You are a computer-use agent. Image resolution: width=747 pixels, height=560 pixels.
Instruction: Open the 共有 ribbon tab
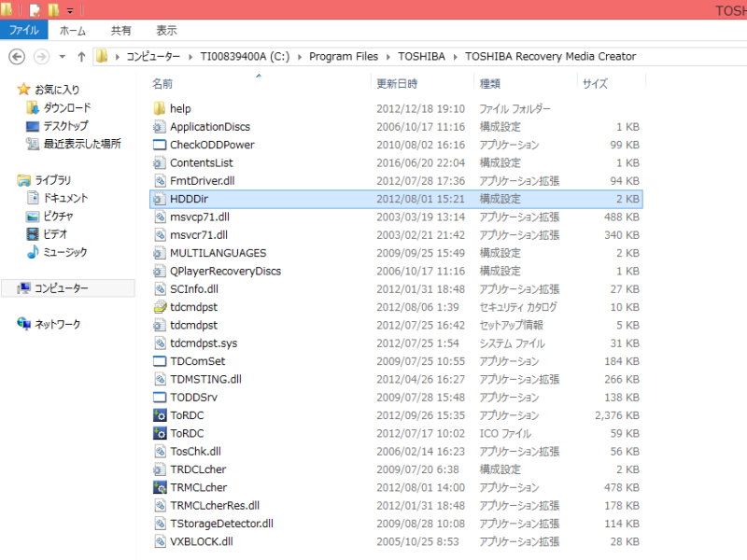coord(121,31)
